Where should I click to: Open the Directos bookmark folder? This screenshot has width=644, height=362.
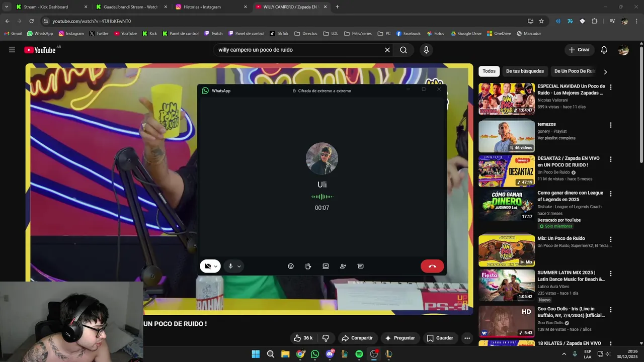pos(306,34)
